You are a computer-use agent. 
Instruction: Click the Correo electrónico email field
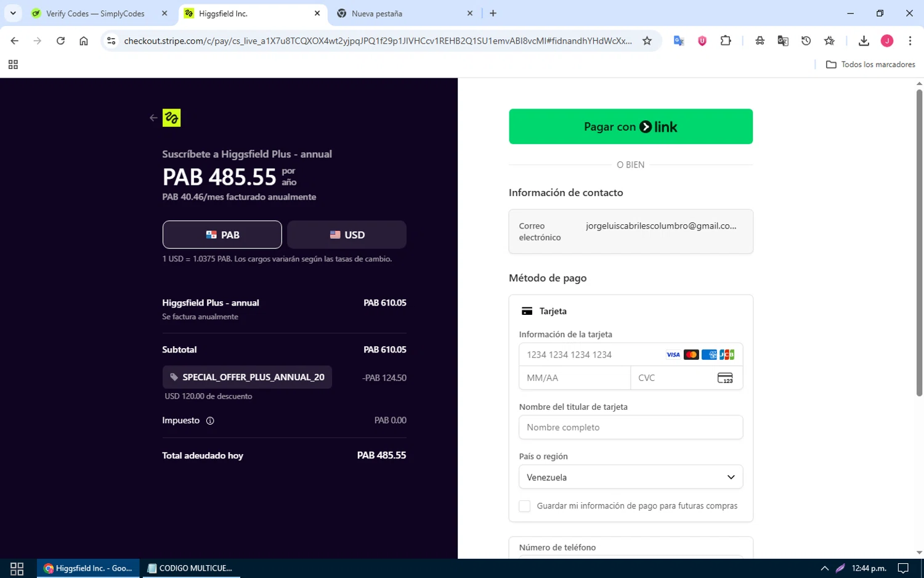click(631, 232)
